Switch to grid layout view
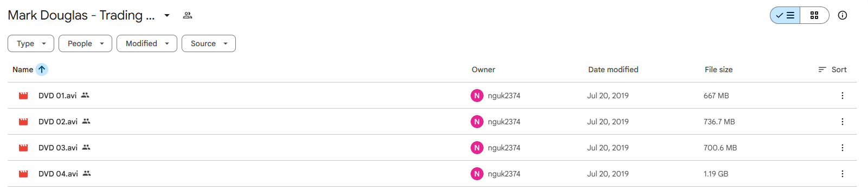The height and width of the screenshot is (196, 868). pyautogui.click(x=814, y=15)
